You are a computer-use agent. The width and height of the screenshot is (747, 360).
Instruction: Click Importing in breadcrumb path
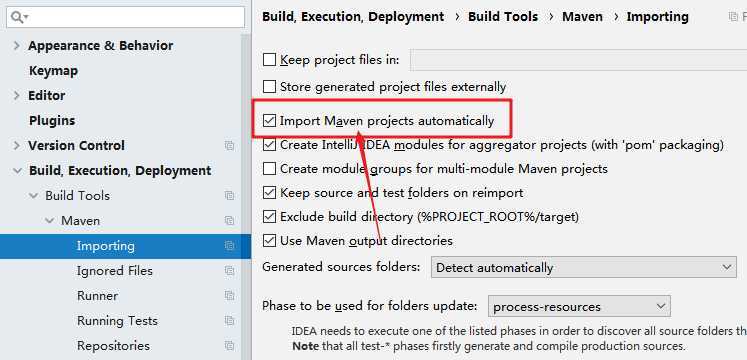(x=657, y=17)
